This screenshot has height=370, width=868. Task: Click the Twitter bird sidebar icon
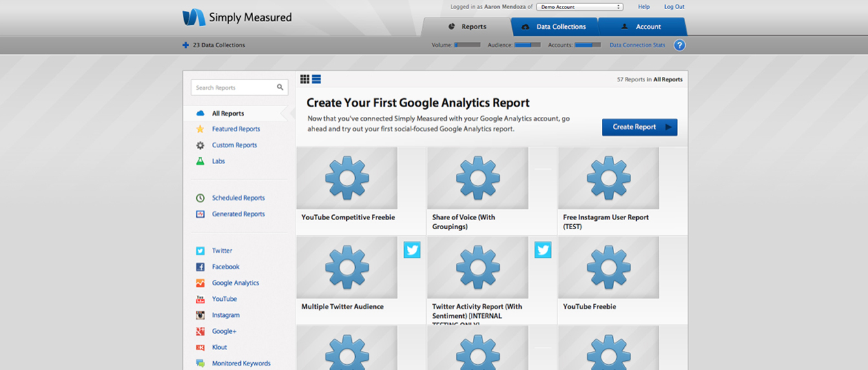[x=200, y=251]
